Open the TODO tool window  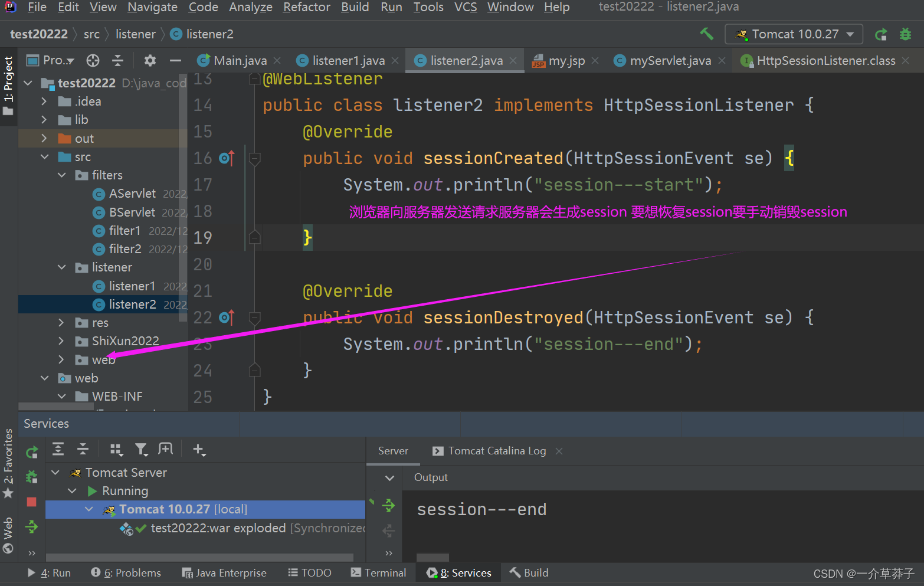(x=310, y=573)
